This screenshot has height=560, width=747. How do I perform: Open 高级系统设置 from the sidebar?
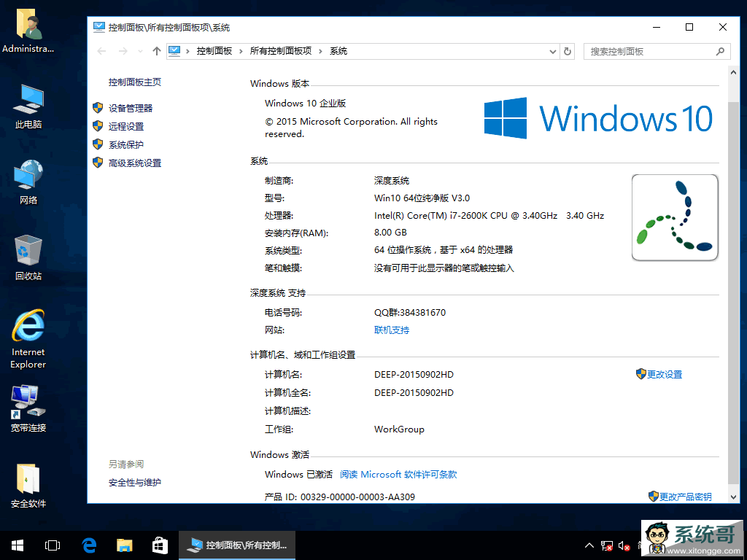click(135, 163)
